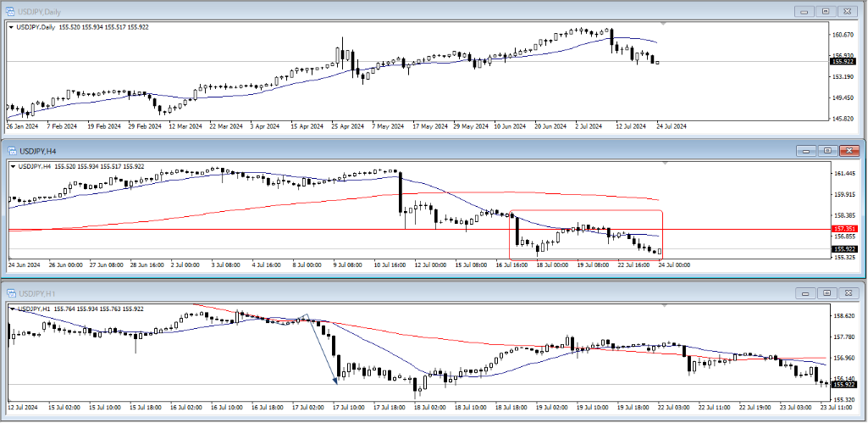The width and height of the screenshot is (868, 423).
Task: Click the USDJPY,H4 window system icon
Action: click(x=9, y=149)
